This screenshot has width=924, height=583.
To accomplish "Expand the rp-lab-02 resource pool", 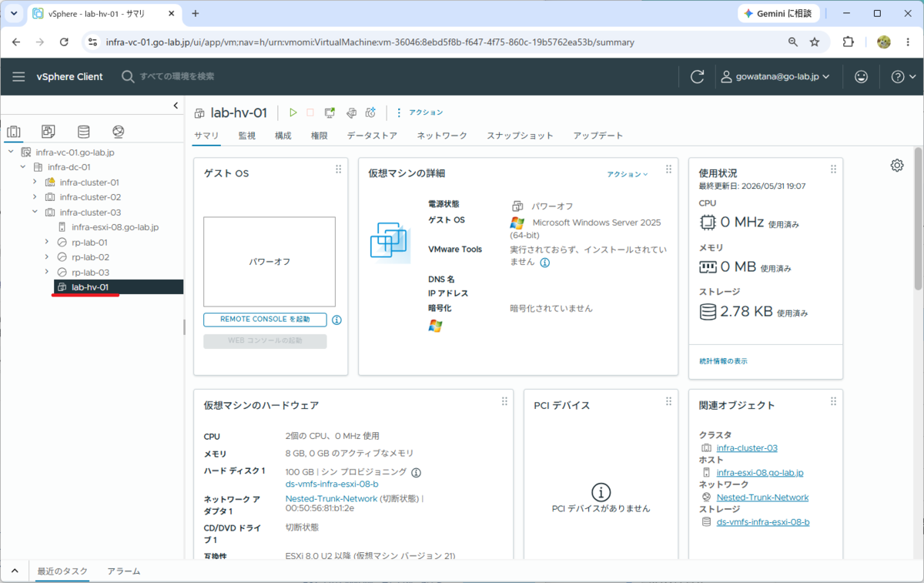I will [x=47, y=257].
